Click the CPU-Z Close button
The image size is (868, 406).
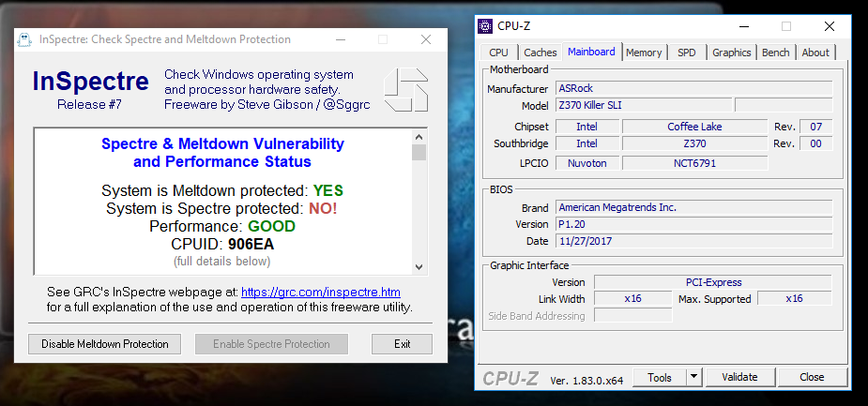point(812,377)
